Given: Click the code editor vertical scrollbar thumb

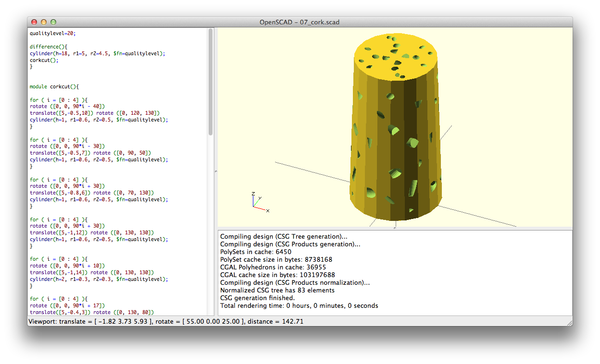Looking at the screenshot, I should 211,82.
